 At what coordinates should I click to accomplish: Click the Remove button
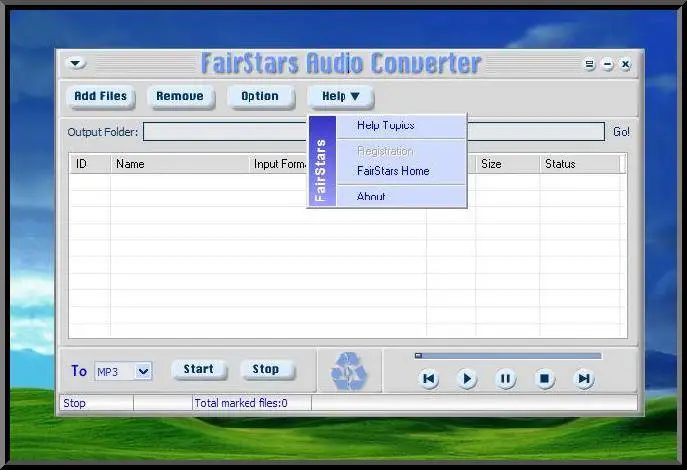pyautogui.click(x=180, y=96)
